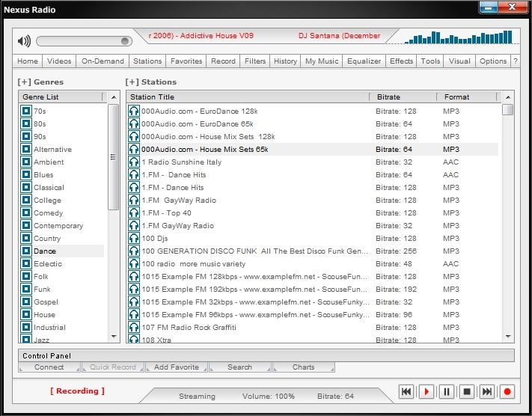Adjust the volume slider knob
The height and width of the screenshot is (416, 532).
(x=125, y=41)
